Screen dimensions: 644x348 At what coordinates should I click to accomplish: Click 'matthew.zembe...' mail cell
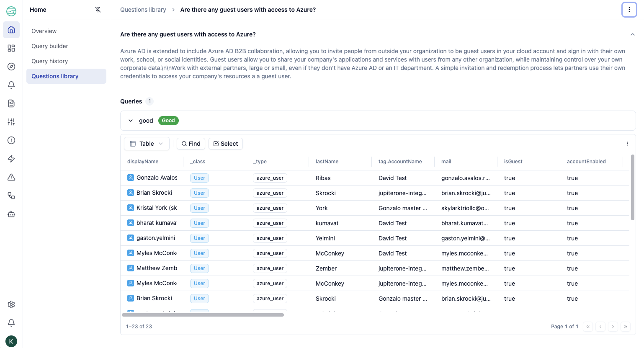point(465,268)
